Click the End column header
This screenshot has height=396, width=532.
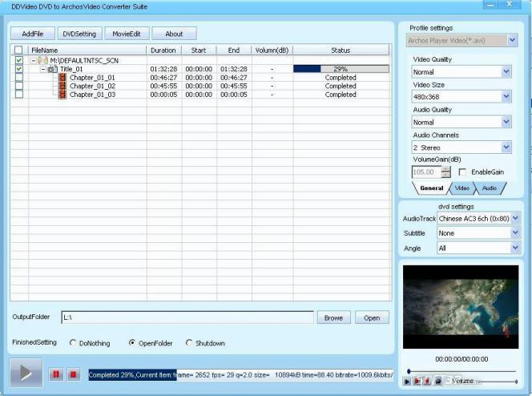[x=234, y=51]
